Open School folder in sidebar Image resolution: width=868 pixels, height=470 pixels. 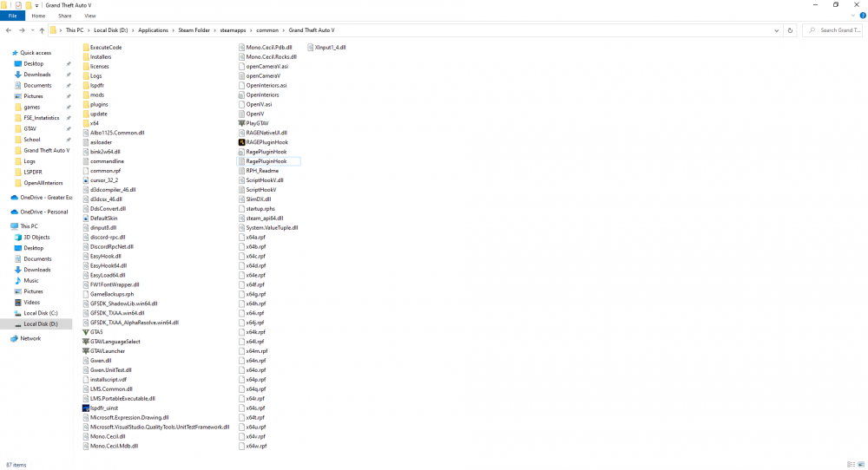coord(31,140)
